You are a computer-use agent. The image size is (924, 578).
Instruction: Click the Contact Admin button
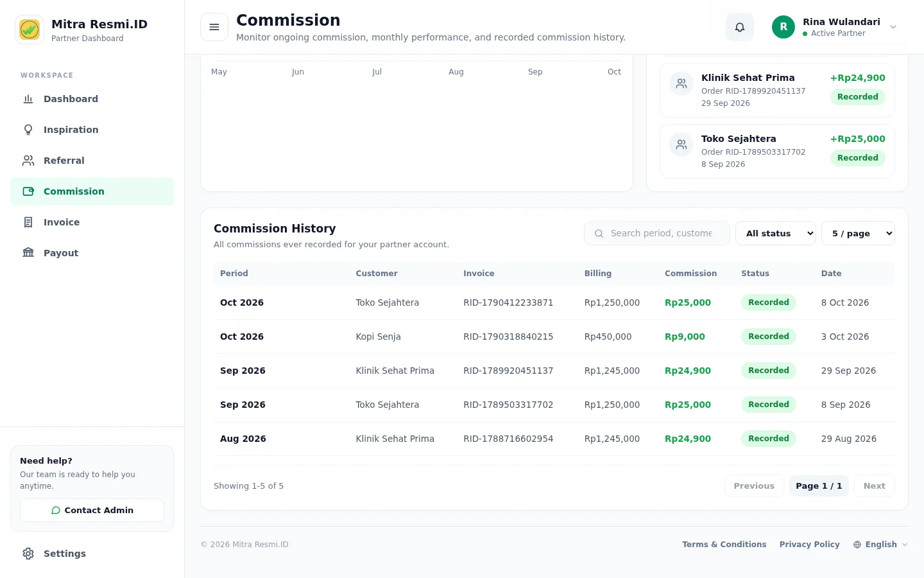(92, 511)
